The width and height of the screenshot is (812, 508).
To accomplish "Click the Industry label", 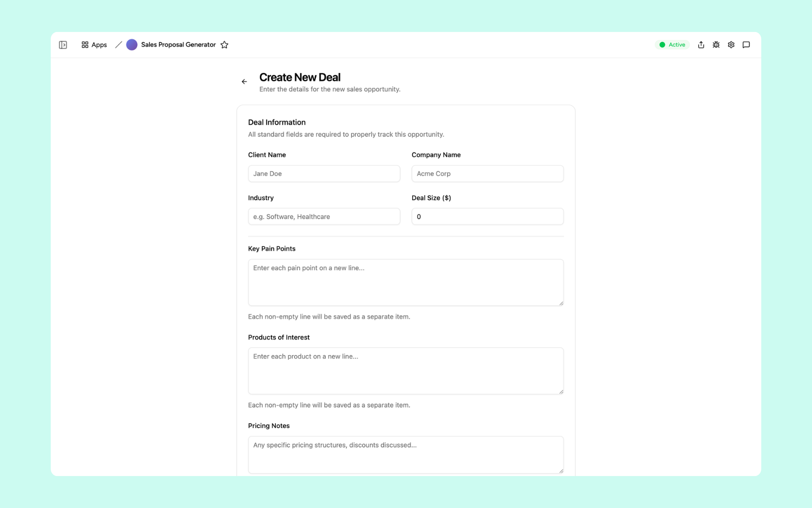I will [x=261, y=198].
